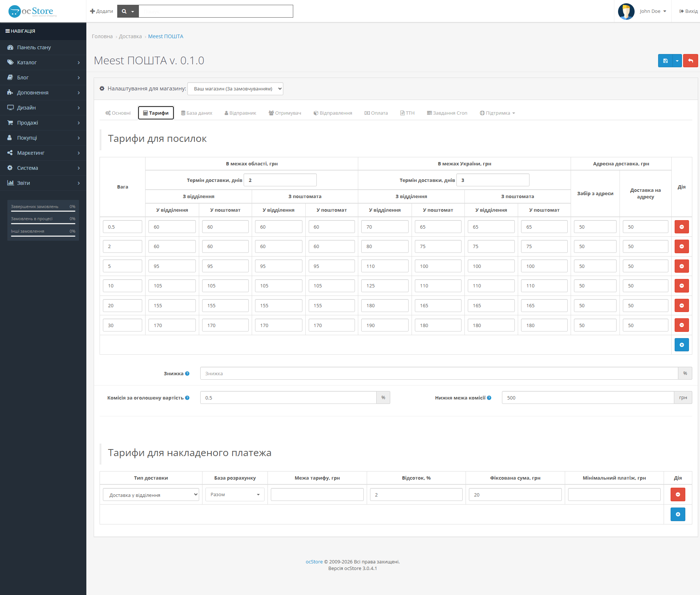Expand the Блог sidebar menu
The width and height of the screenshot is (700, 595).
tap(43, 78)
